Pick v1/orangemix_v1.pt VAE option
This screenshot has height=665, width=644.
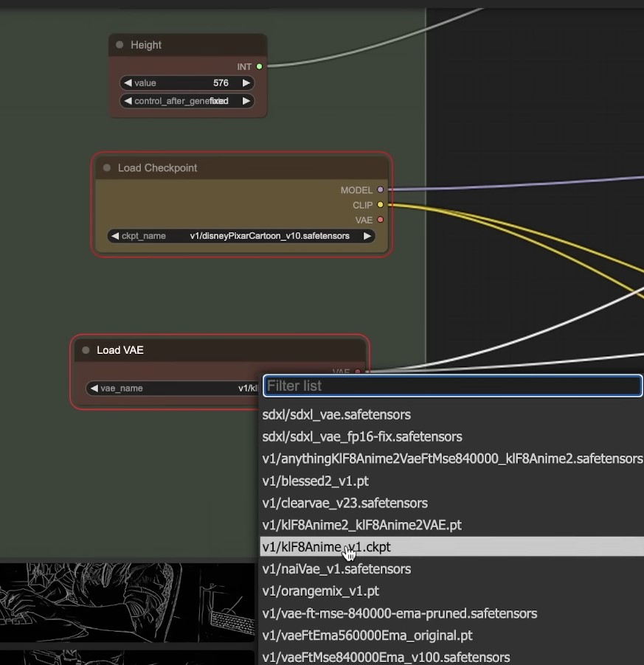coord(320,591)
